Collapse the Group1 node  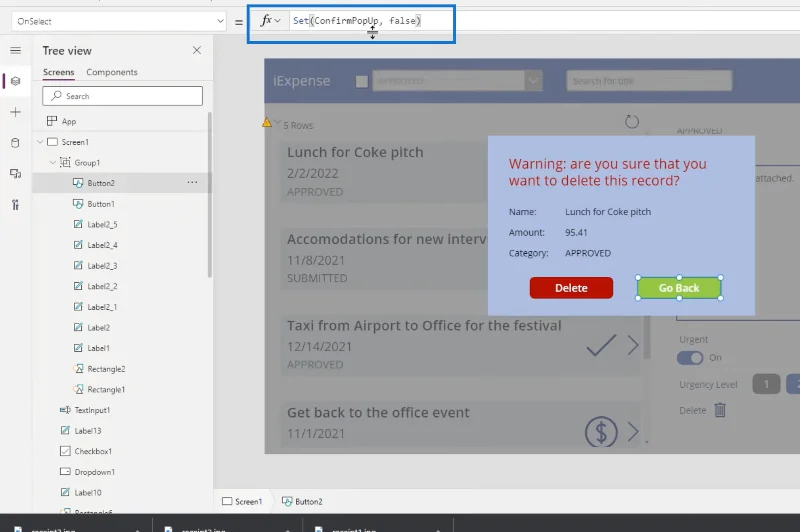53,162
